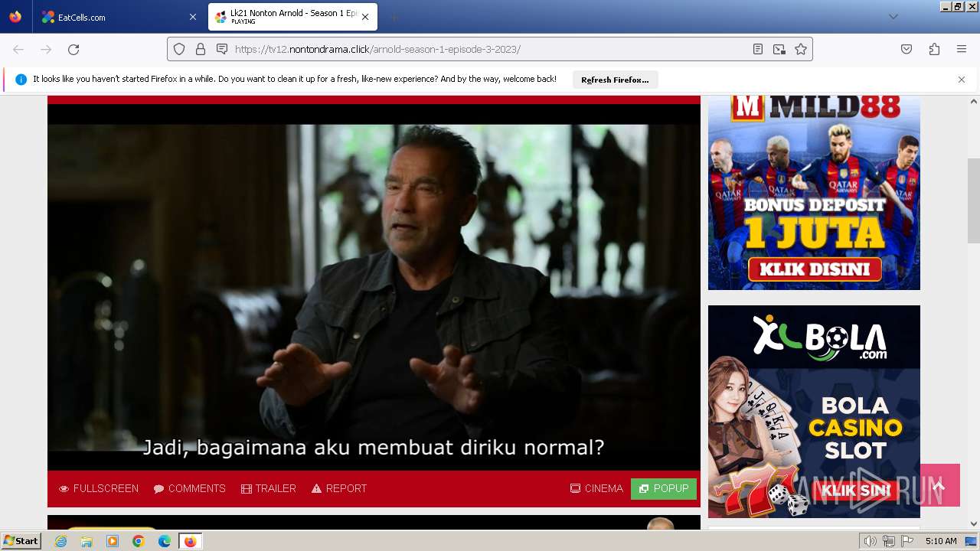Image resolution: width=980 pixels, height=551 pixels.
Task: Open the Extensions puzzle icon
Action: point(934,49)
